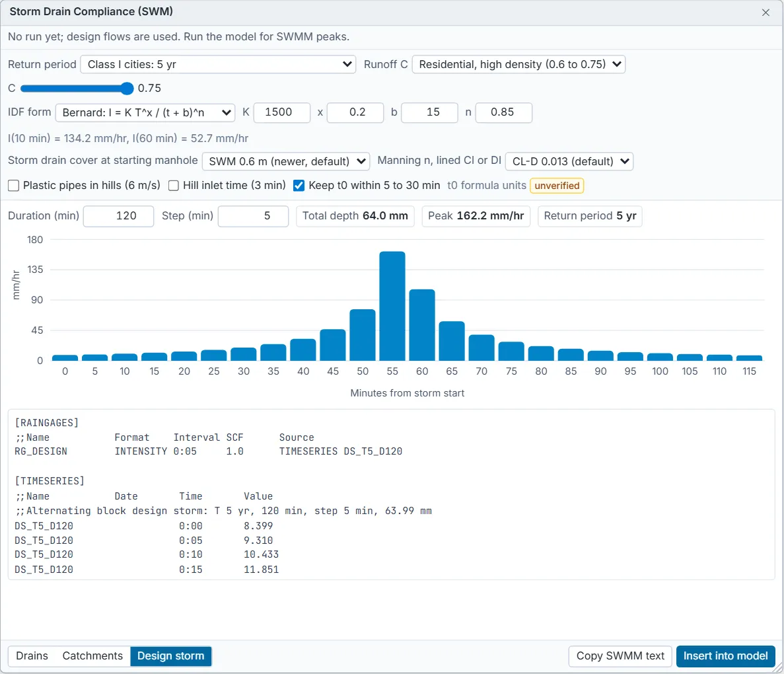Click the 0:15 timeseries row value 11.851

click(261, 570)
